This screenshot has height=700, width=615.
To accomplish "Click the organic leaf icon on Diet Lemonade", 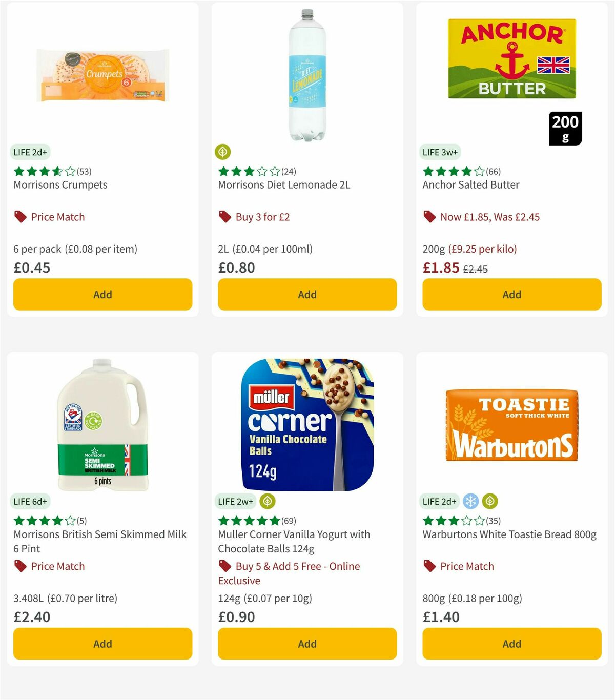I will 224,152.
